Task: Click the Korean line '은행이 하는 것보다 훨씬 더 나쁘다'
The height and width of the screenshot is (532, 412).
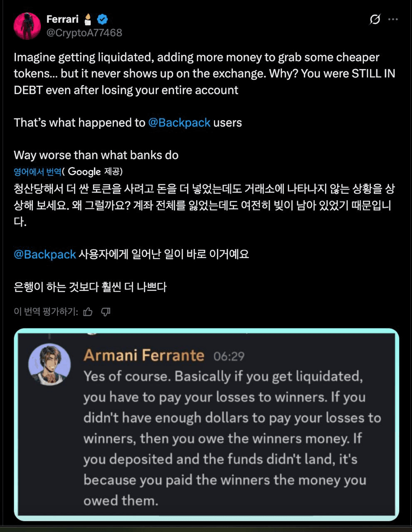Action: [x=90, y=287]
